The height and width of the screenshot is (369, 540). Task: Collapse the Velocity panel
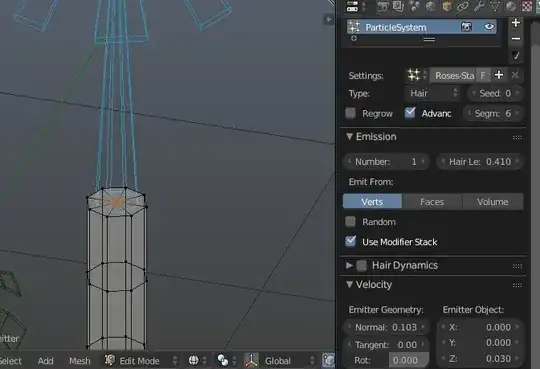(350, 285)
